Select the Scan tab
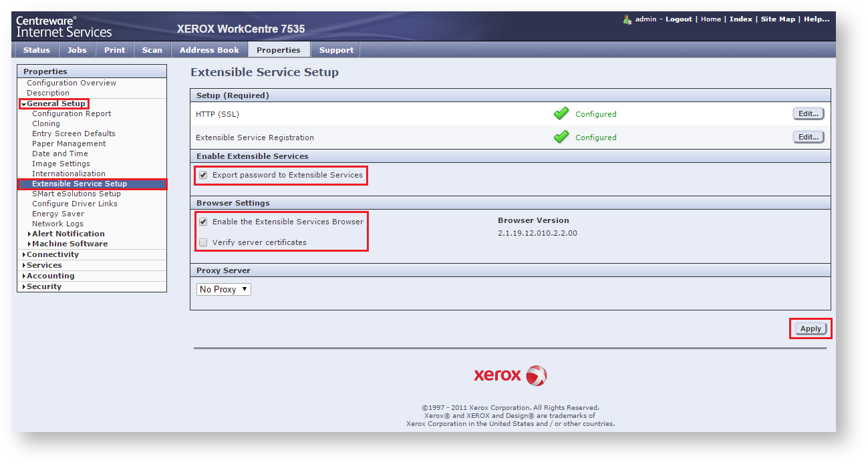868x464 pixels. point(152,50)
